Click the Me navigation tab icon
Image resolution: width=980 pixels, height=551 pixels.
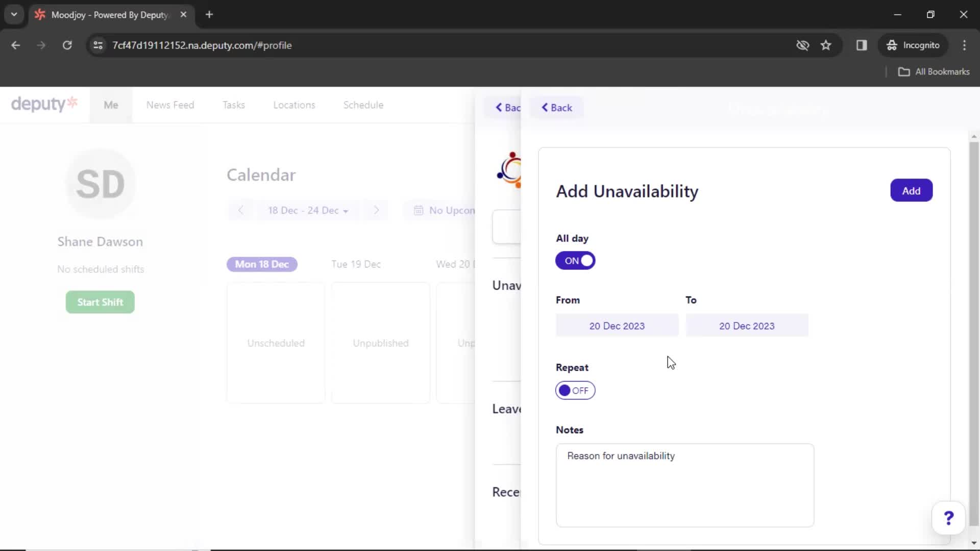tap(111, 105)
